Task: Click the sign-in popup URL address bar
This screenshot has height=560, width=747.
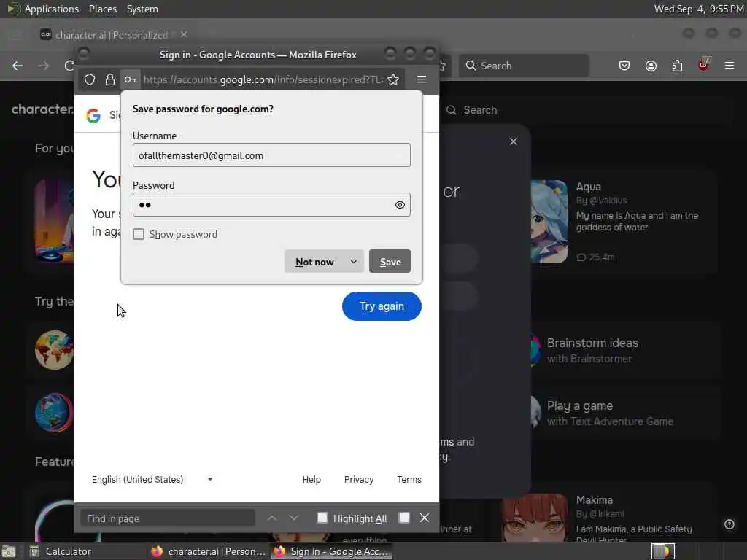Action: click(x=263, y=79)
